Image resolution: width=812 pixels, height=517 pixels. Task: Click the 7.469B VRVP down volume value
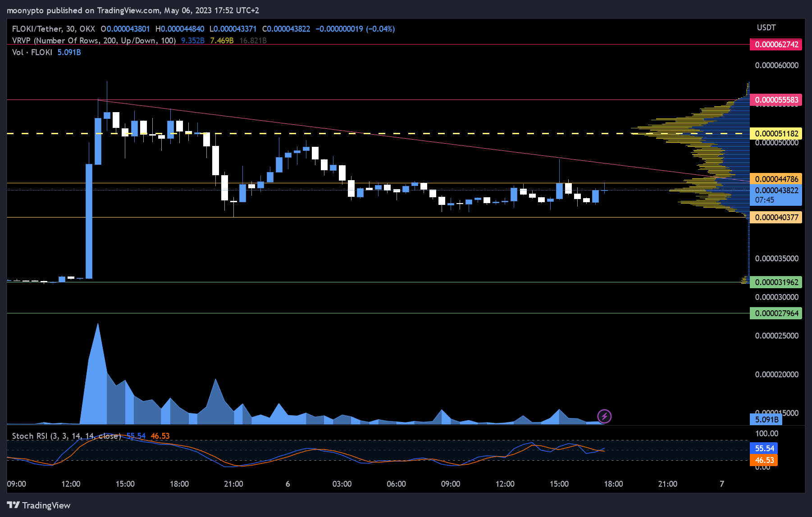tap(222, 41)
